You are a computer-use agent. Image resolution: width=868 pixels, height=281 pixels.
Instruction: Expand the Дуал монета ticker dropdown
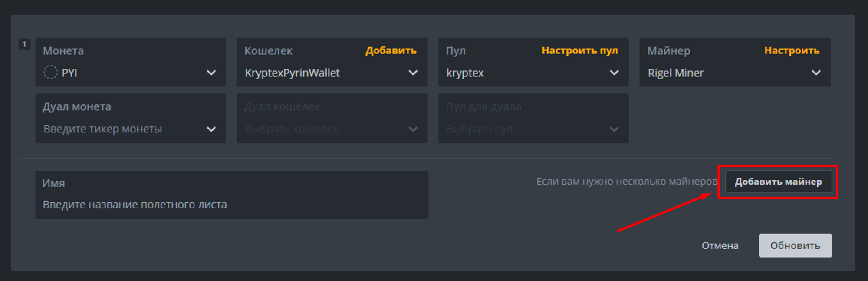tap(130, 119)
